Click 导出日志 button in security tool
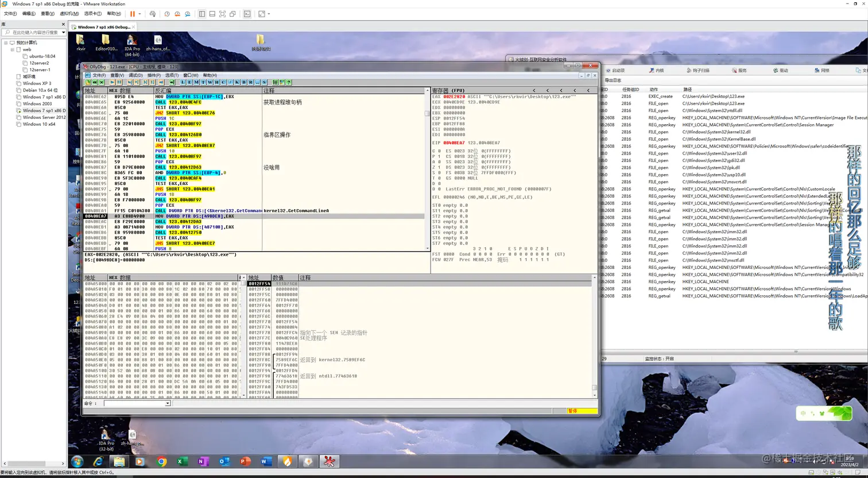Screen dimensions: 868x478 tap(613, 80)
